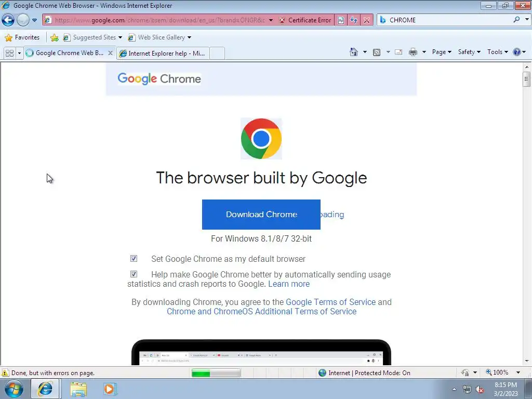Image resolution: width=532 pixels, height=399 pixels.
Task: Go back using the Back arrow button
Action: [8, 20]
